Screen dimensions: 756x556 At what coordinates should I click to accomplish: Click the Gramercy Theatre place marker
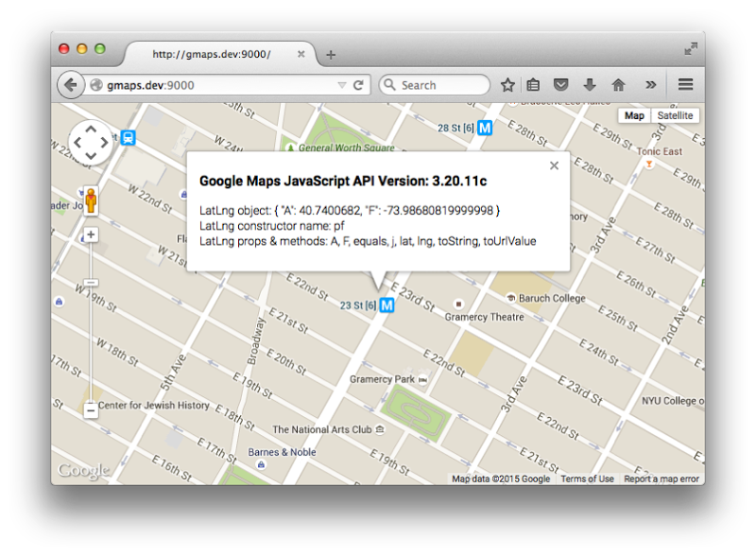tap(458, 304)
